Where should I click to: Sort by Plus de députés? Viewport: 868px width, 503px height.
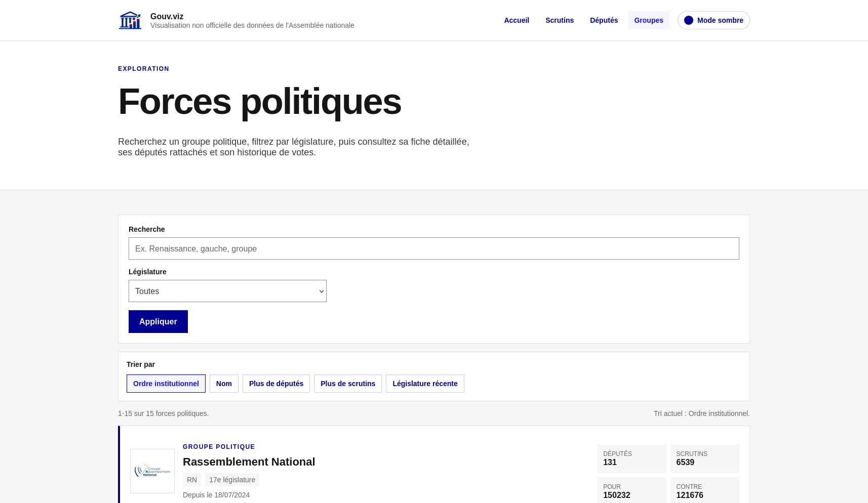click(x=276, y=384)
